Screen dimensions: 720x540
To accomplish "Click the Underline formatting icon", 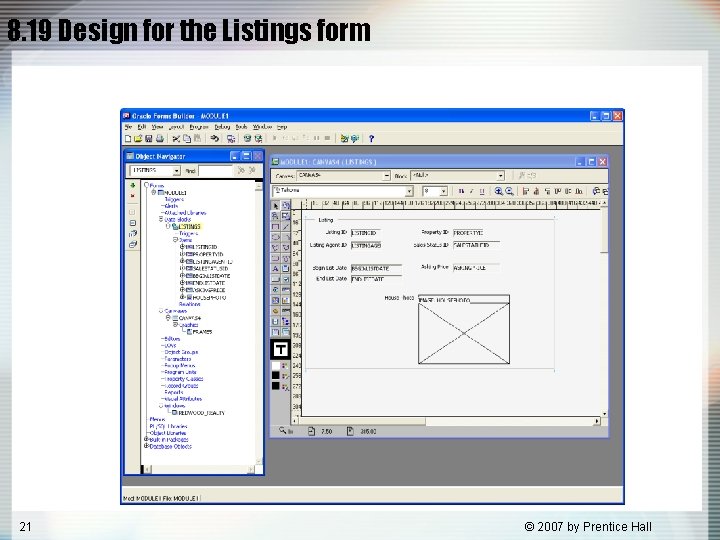I will pos(482,191).
